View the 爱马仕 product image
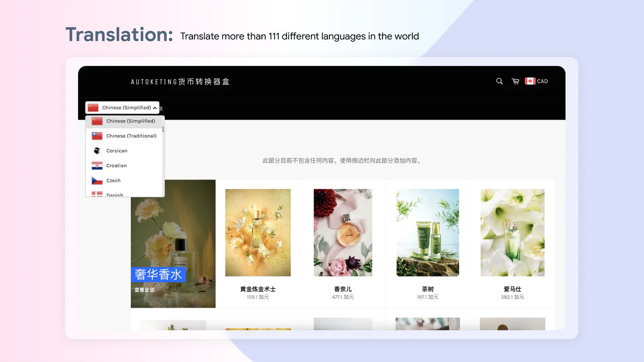Image resolution: width=644 pixels, height=362 pixels. [x=512, y=233]
